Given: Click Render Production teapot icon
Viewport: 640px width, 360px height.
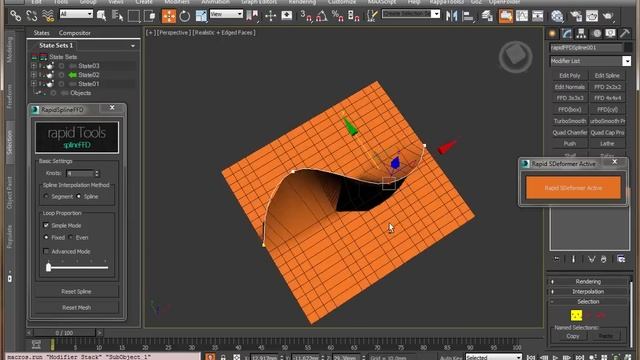Looking at the screenshot, I should coord(608,16).
